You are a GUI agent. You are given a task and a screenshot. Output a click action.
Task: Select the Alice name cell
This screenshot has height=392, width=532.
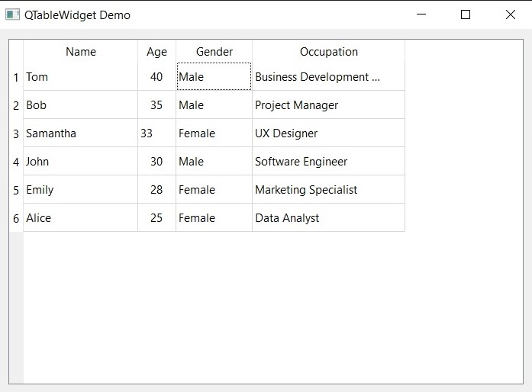(x=80, y=217)
